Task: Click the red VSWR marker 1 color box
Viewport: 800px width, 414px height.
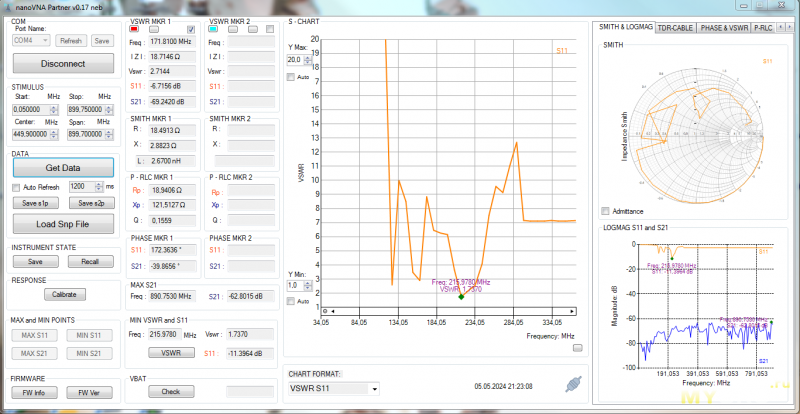Action: (x=135, y=30)
